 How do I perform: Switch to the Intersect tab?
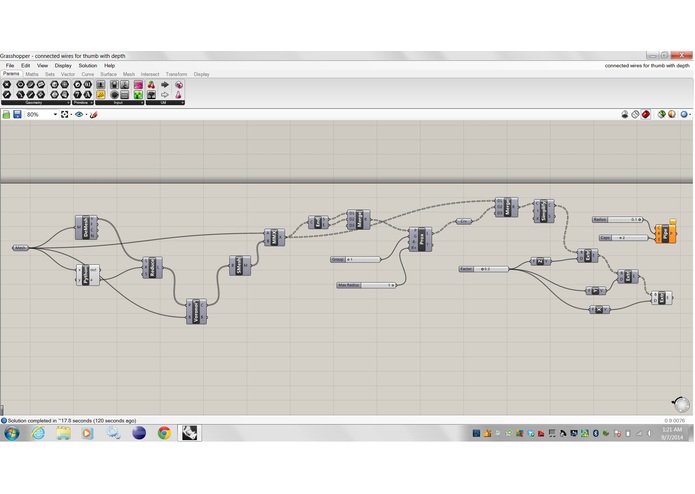coord(150,74)
